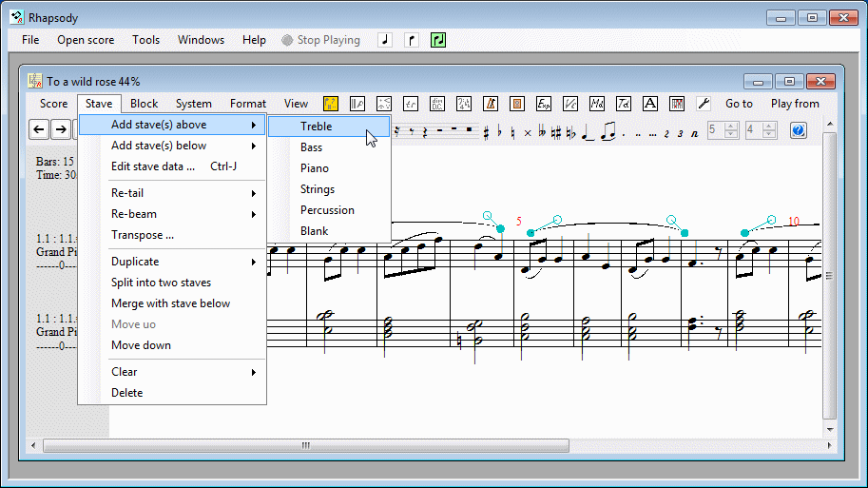Select the sharp accidental symbol
868x488 pixels.
[486, 131]
